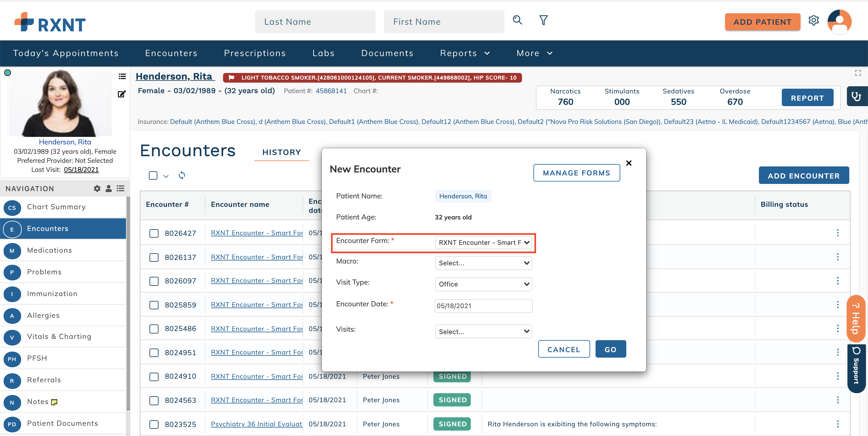Open row menu for encounter 8024563
868x436 pixels.
pos(838,400)
